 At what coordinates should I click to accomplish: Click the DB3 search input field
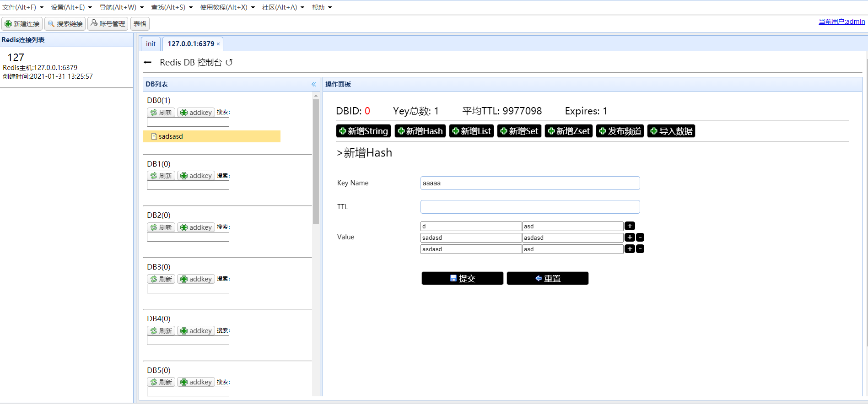(x=188, y=289)
